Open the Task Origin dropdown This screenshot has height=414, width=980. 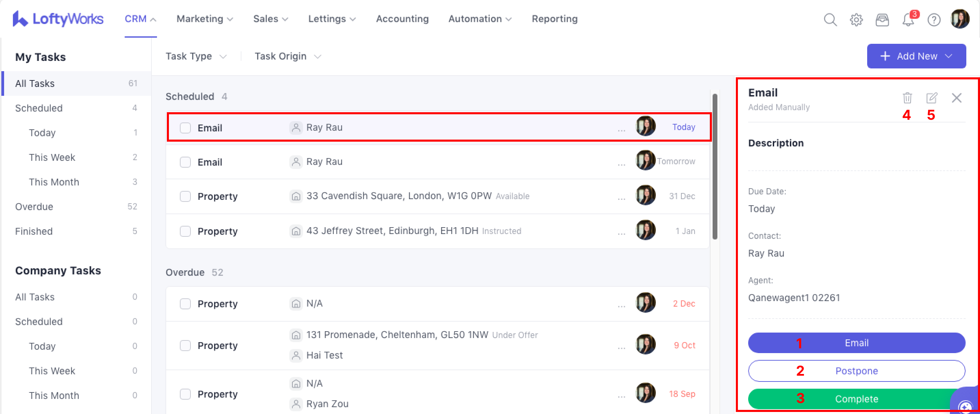[288, 56]
